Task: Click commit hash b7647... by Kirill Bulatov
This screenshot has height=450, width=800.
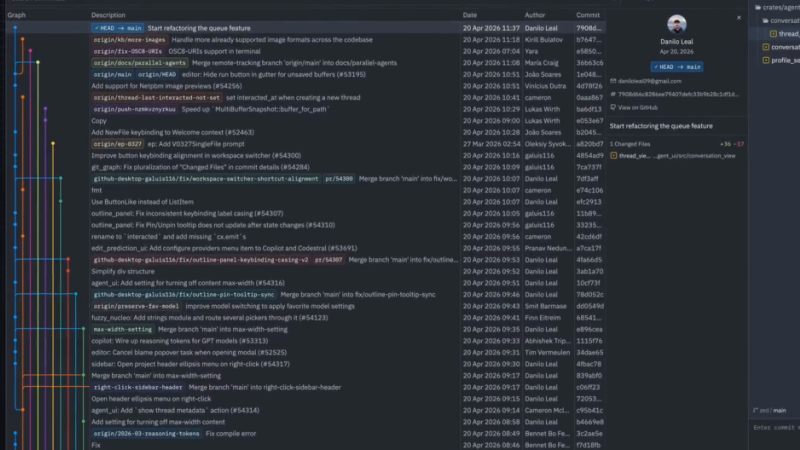Action: coord(589,40)
